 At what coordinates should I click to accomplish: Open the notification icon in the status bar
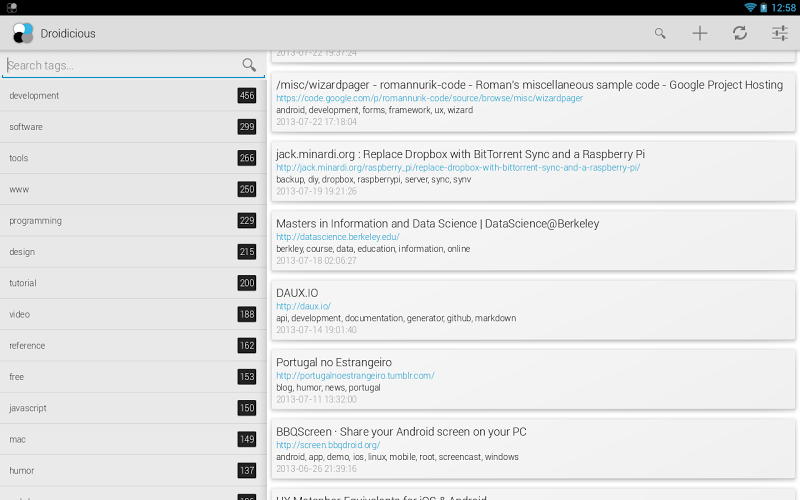[12, 7]
